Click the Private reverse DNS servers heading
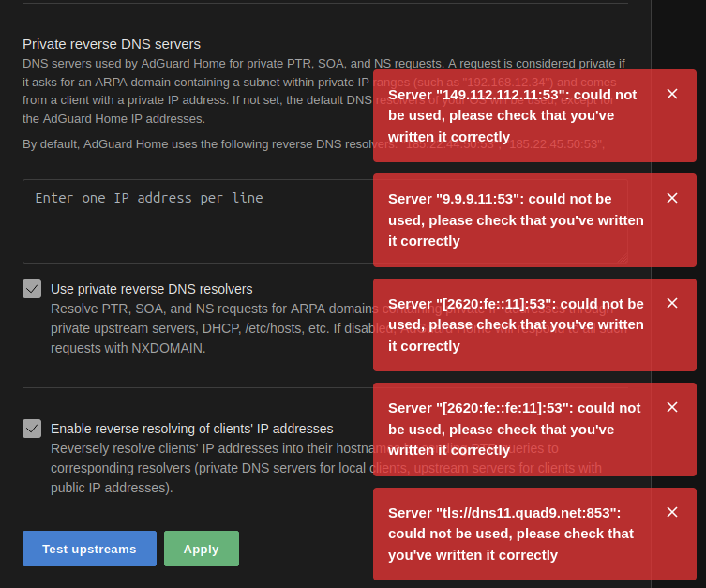The width and height of the screenshot is (706, 588). [x=112, y=44]
